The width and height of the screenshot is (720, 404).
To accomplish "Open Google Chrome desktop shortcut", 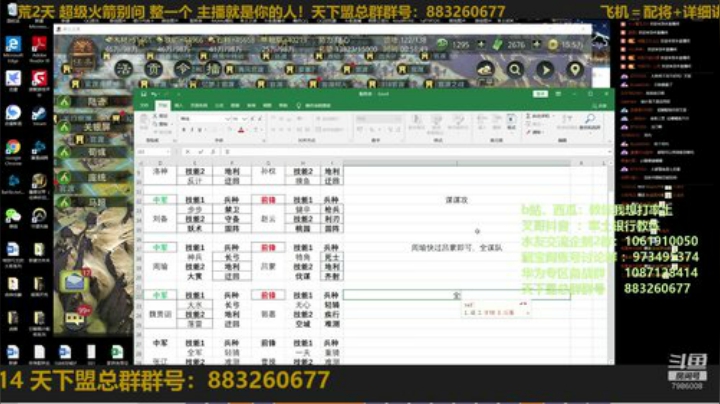I will pos(13,152).
